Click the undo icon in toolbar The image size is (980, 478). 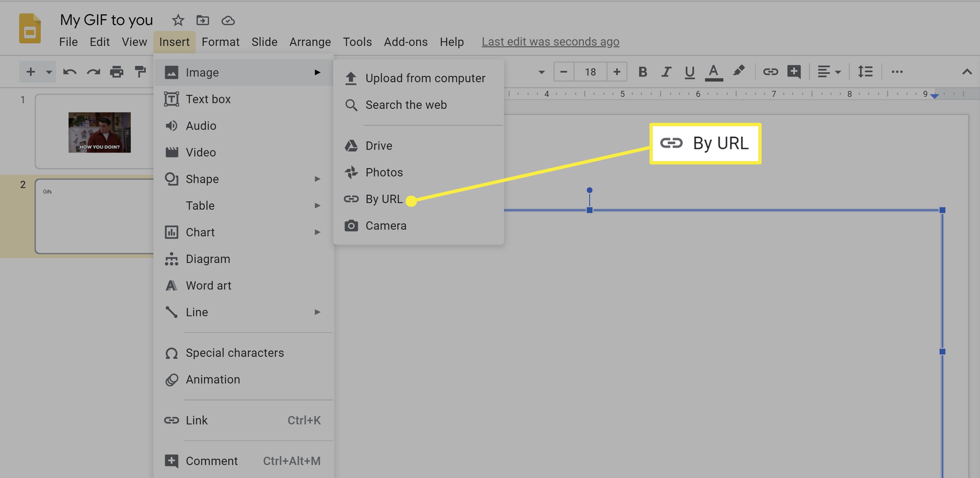point(68,71)
